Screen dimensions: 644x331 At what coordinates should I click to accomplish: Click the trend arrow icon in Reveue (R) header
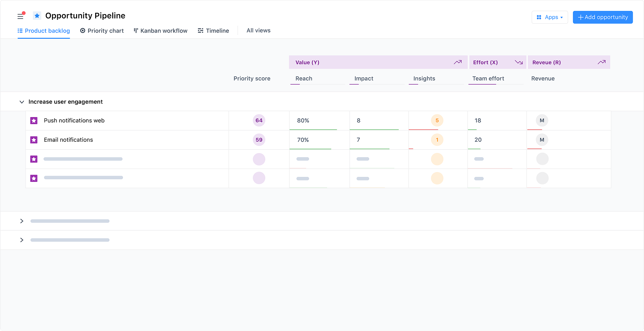point(601,62)
